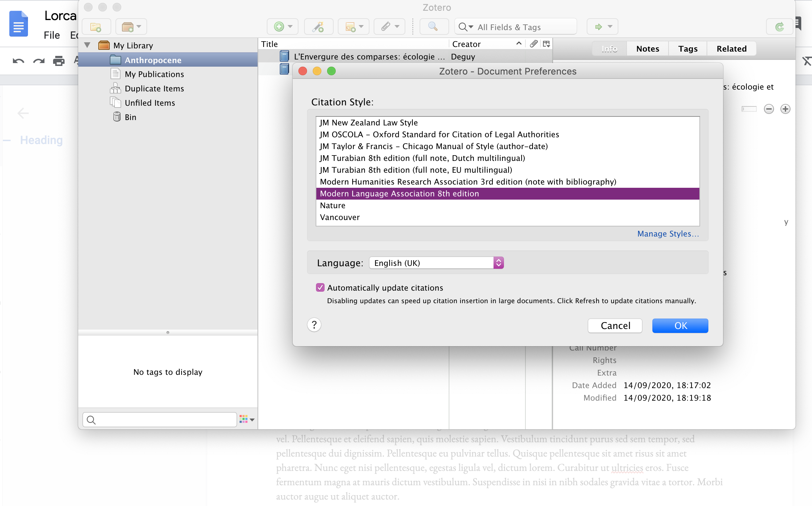Screen dimensions: 812x506
Task: Sort items by the Creator column header
Action: (487, 44)
